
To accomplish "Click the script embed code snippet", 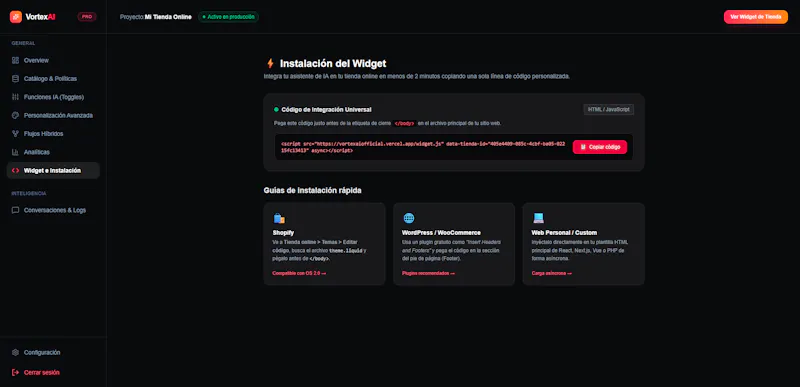I will 423,147.
